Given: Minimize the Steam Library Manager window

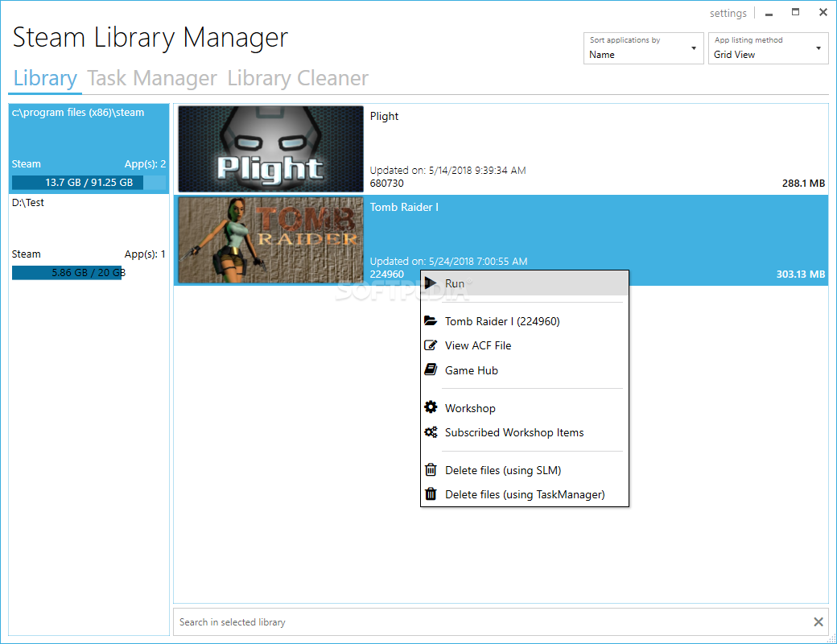Looking at the screenshot, I should pyautogui.click(x=769, y=14).
